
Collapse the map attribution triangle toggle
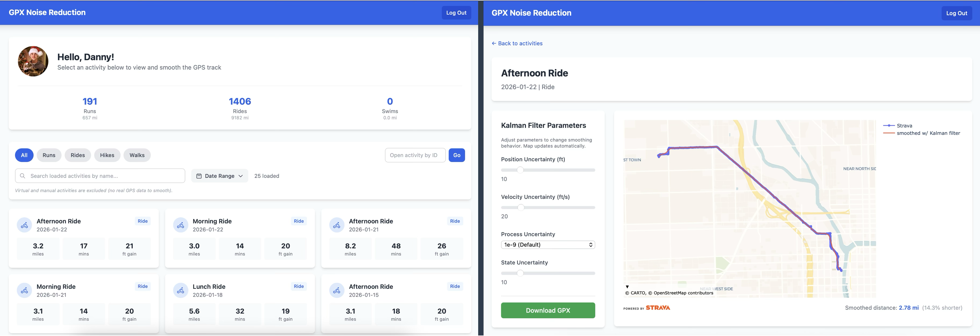tap(627, 287)
